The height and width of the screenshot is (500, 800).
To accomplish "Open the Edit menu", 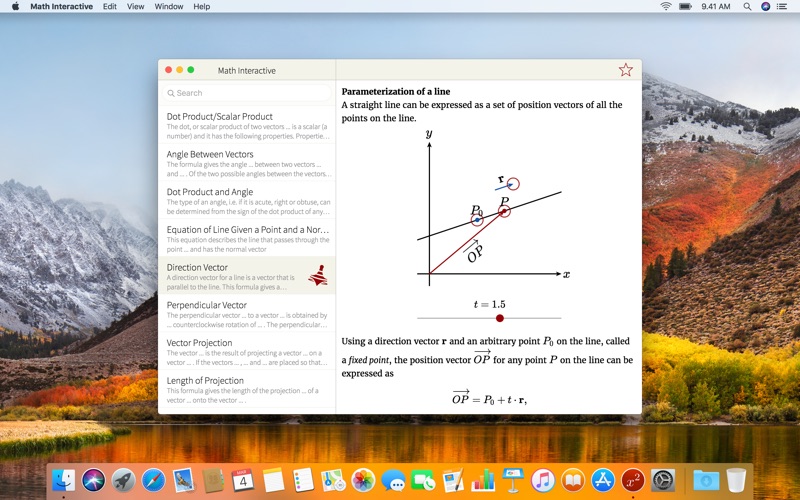I will click(x=109, y=7).
